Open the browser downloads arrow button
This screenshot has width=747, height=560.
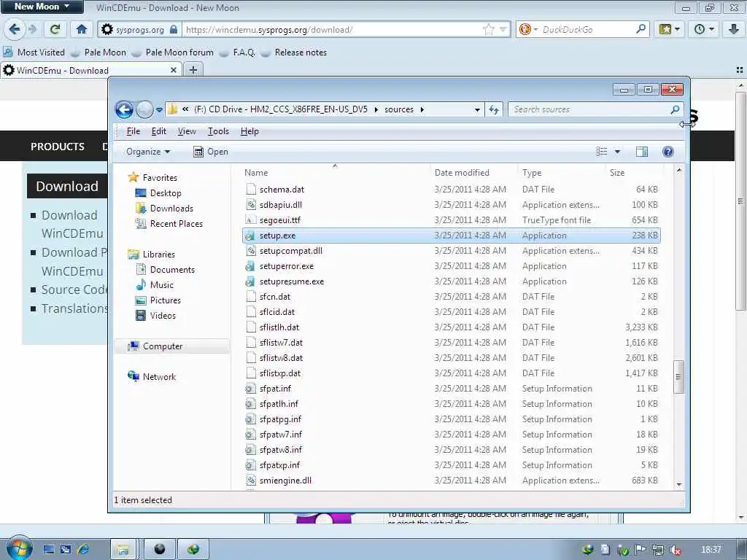734,29
